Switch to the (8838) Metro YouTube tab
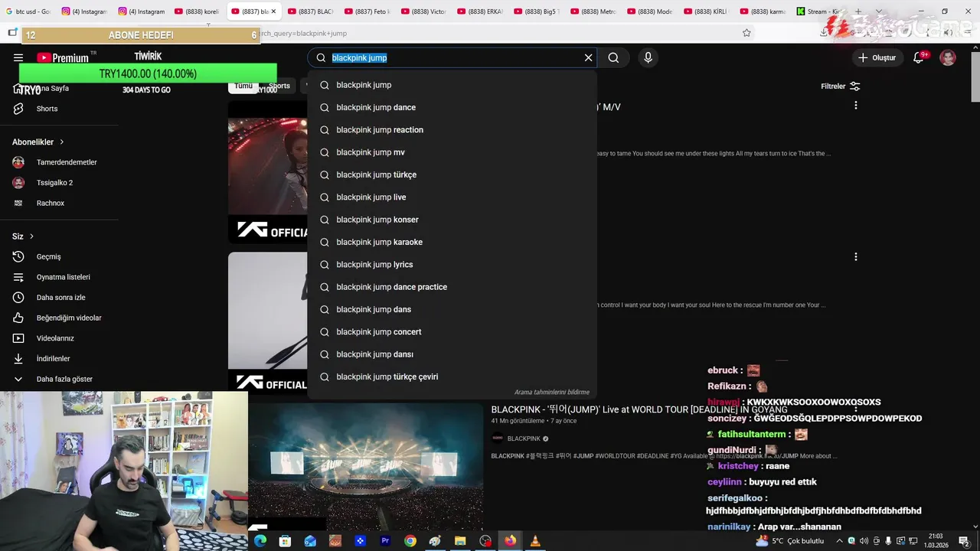The width and height of the screenshot is (980, 551). (x=595, y=11)
